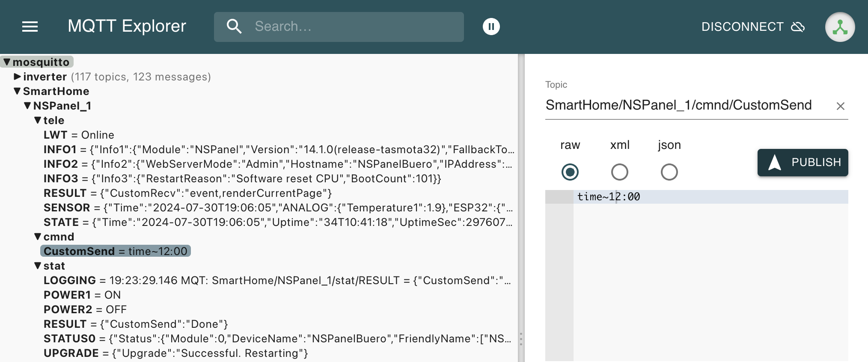Image resolution: width=868 pixels, height=362 pixels.
Task: Select POWER1 = ON topic
Action: click(82, 295)
